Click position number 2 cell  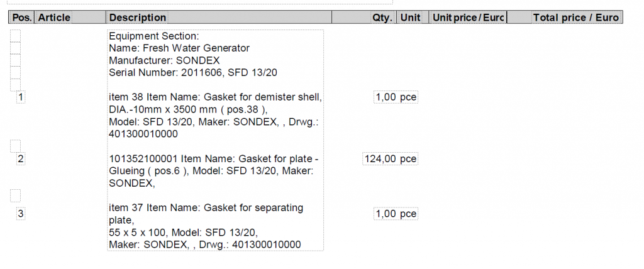21,159
